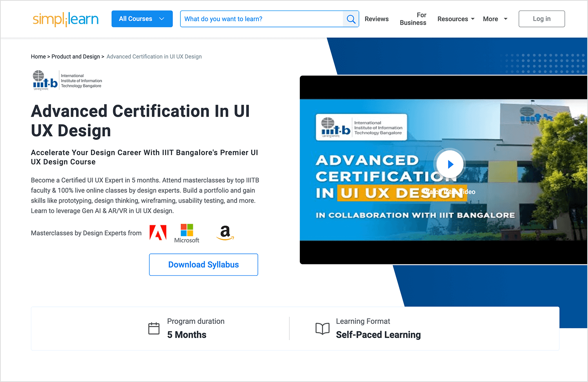Select the '5 Months' duration text

[x=187, y=335]
